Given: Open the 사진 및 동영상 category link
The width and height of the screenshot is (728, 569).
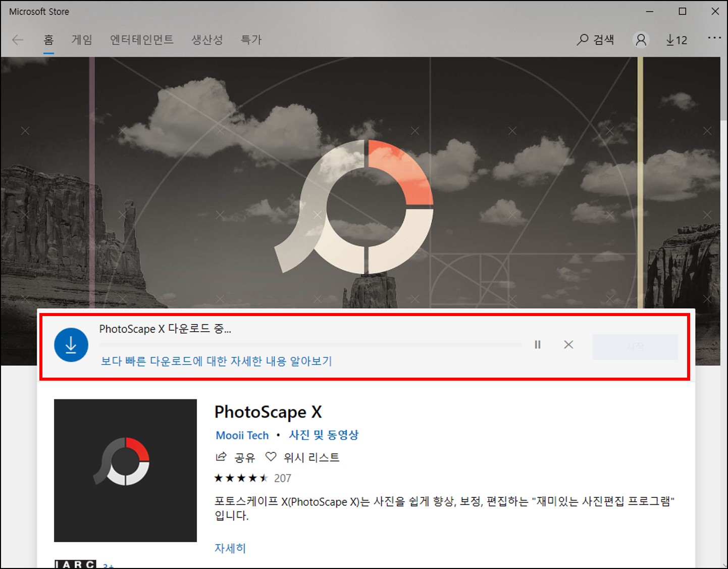Looking at the screenshot, I should (324, 435).
